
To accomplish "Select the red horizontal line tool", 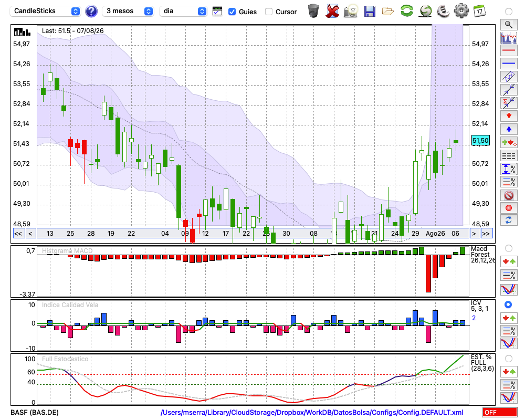I will click(509, 50).
